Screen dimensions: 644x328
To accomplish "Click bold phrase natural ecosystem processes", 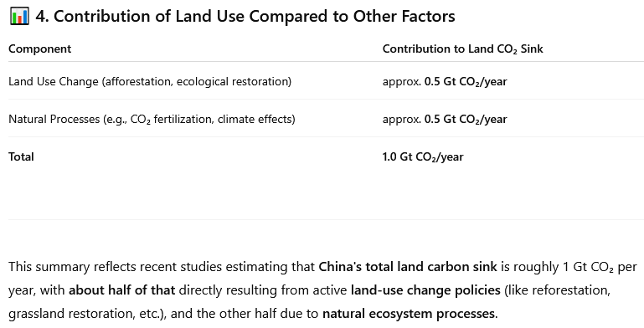I will [409, 314].
